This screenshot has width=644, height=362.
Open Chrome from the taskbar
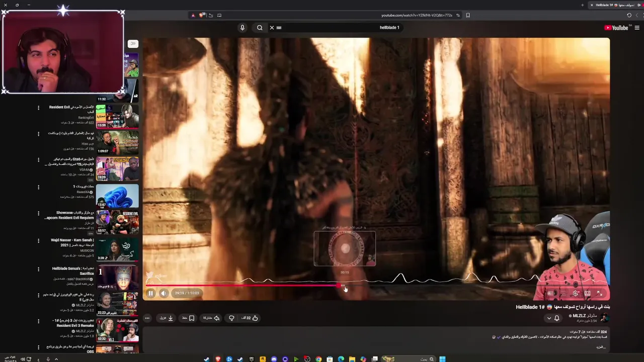[318, 359]
